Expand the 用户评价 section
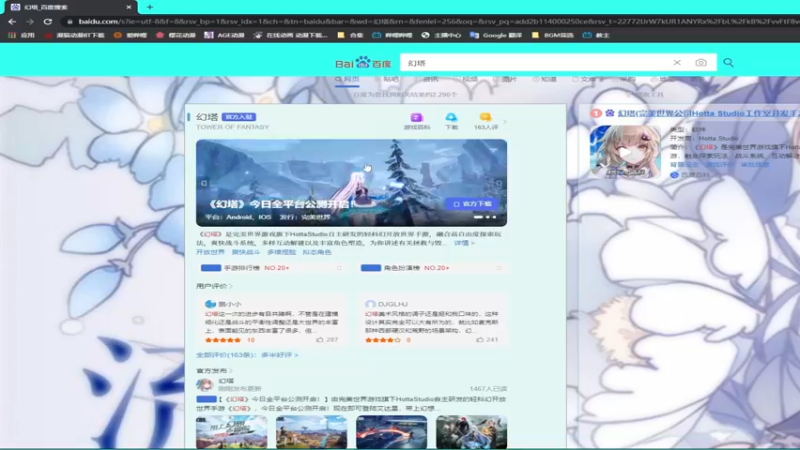This screenshot has height=450, width=800. [x=214, y=286]
